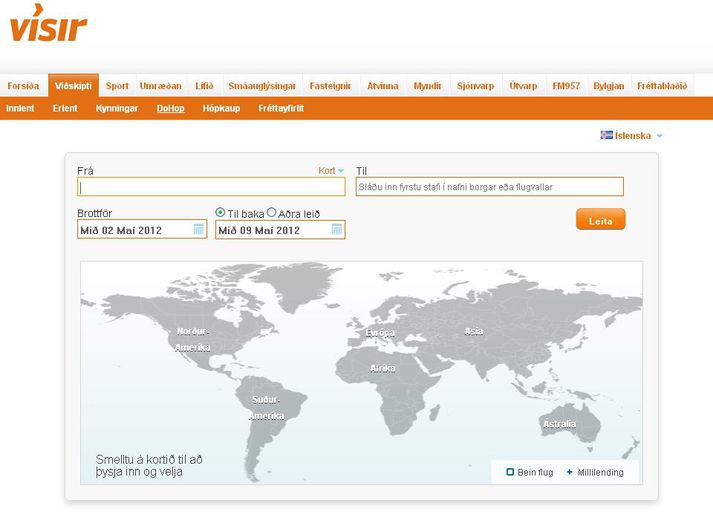Focus the Til destination input field

(489, 187)
